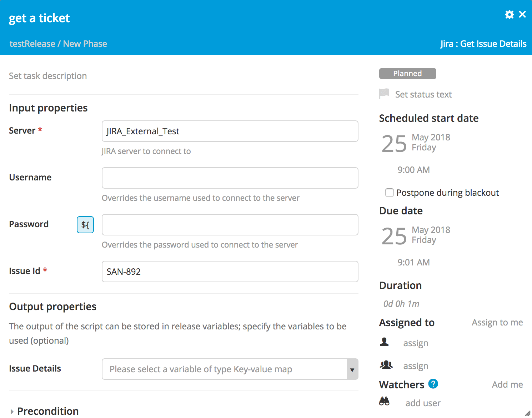Edit the scheduled start date 25 May 2018
Viewport: 532px width, 418px height.
tap(416, 143)
